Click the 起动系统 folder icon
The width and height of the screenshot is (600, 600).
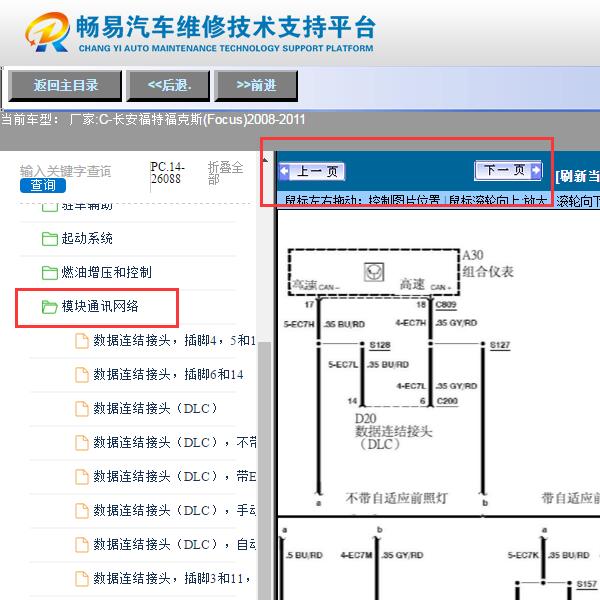coord(49,239)
